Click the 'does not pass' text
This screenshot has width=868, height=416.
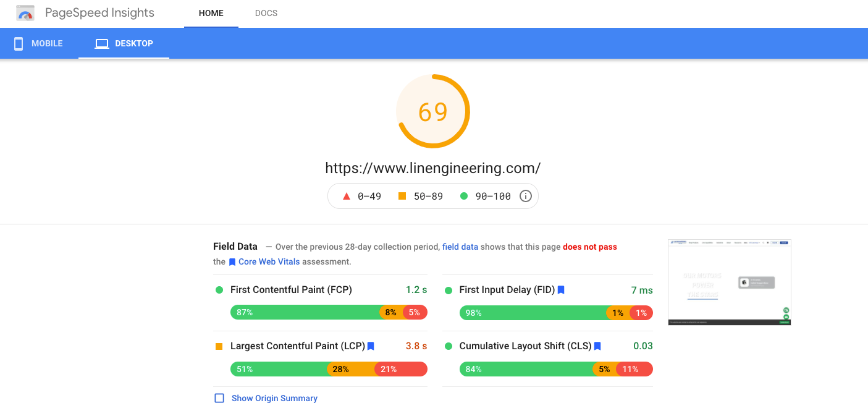(x=590, y=247)
